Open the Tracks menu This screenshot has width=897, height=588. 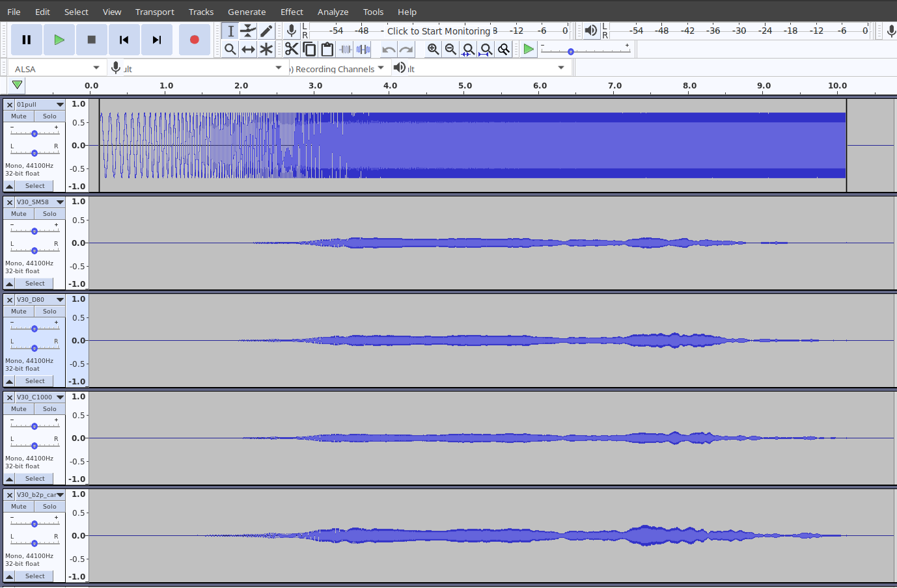pos(201,12)
